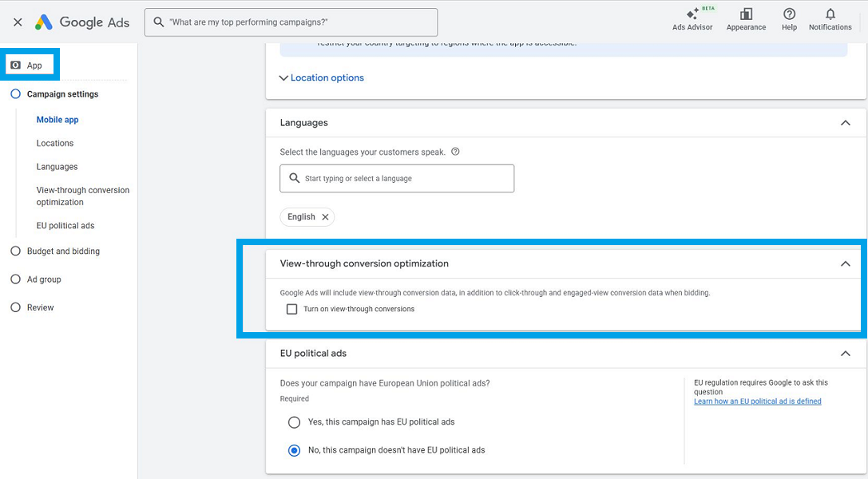Open Learn how an EU political ad is defined
Screen dimensions: 868x479
tap(757, 402)
